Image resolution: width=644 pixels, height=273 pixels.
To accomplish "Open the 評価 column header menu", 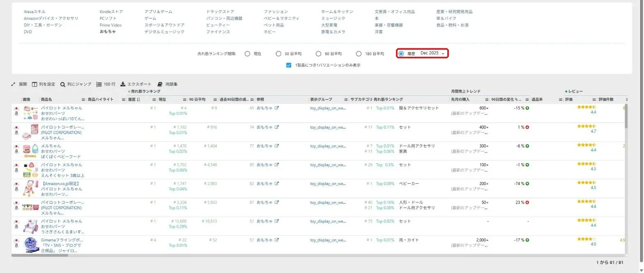I will point(594,99).
